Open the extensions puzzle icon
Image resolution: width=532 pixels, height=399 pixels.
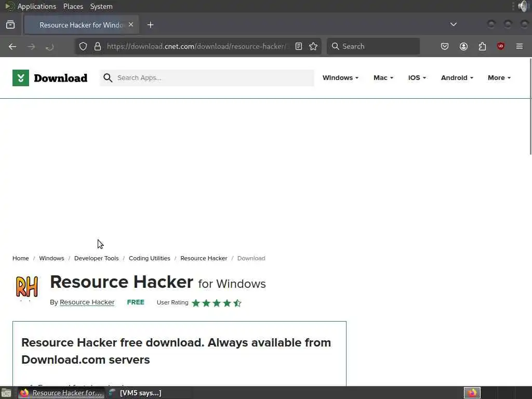482,46
